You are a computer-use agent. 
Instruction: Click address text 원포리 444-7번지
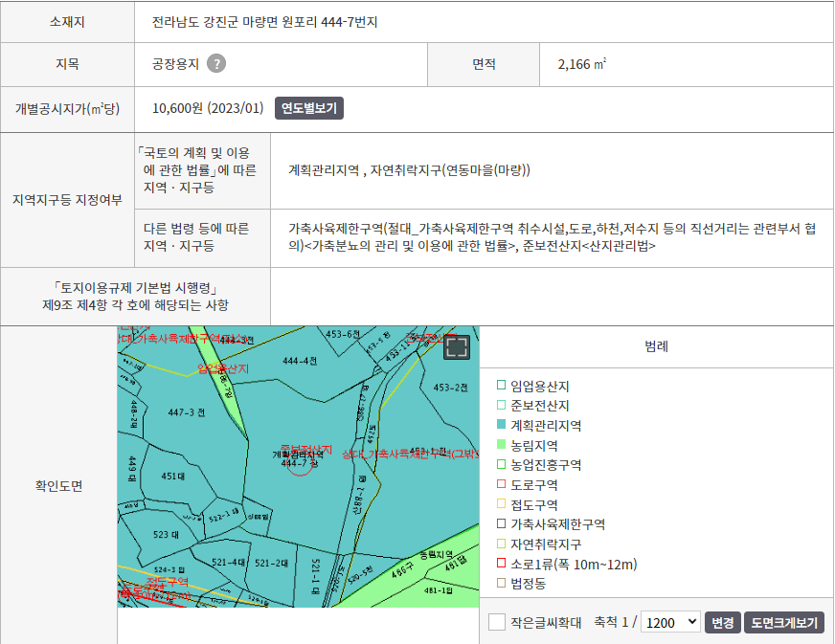[x=329, y=22]
